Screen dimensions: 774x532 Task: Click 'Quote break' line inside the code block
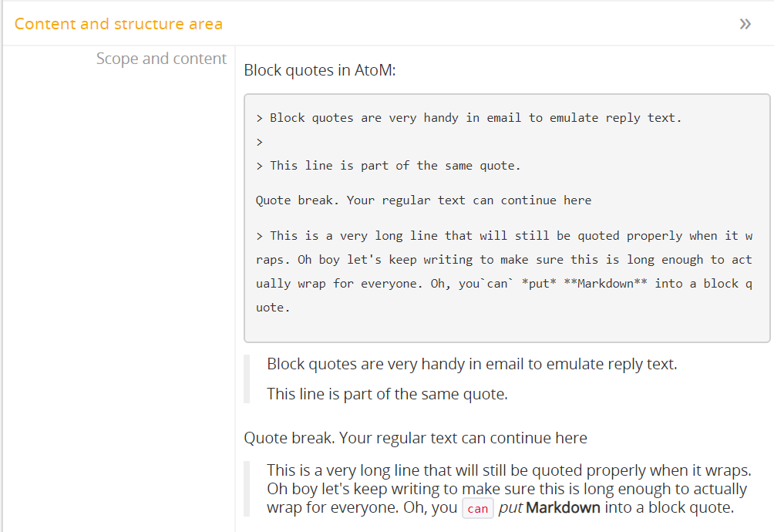click(423, 200)
